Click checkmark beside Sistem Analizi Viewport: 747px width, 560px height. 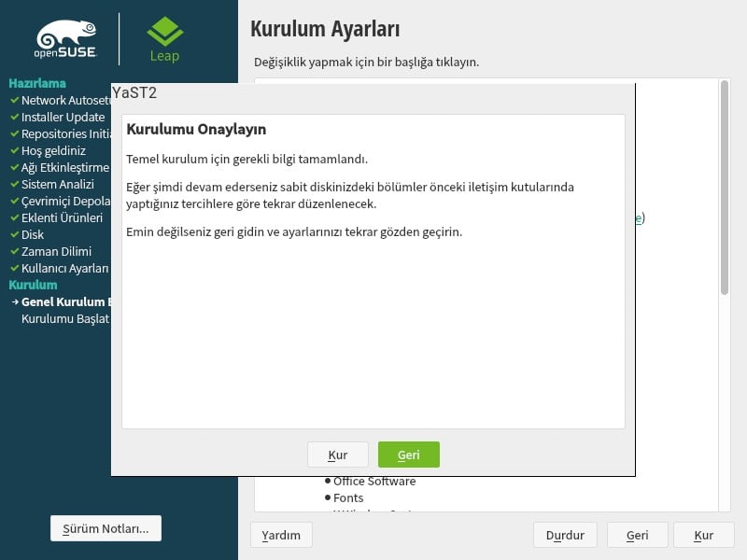(15, 184)
